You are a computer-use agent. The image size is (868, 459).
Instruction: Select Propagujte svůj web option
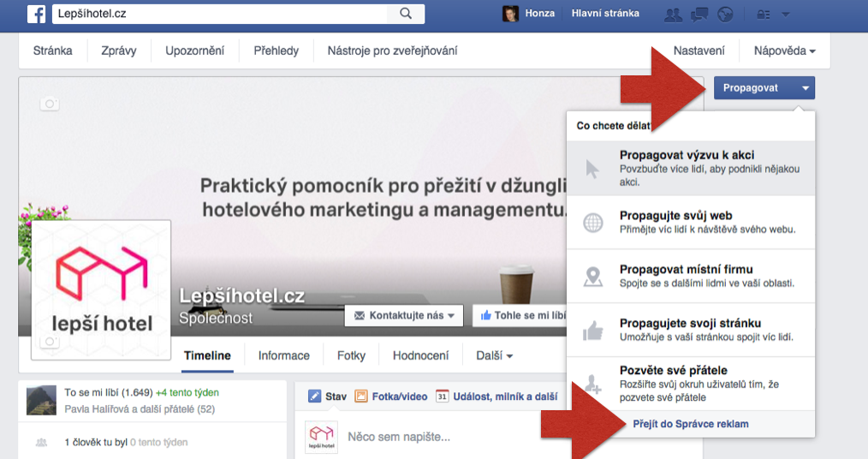[691, 222]
